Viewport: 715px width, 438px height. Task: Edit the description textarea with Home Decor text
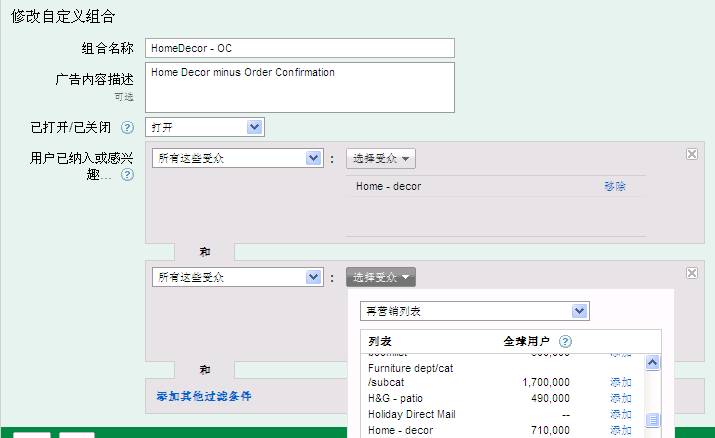pyautogui.click(x=300, y=87)
